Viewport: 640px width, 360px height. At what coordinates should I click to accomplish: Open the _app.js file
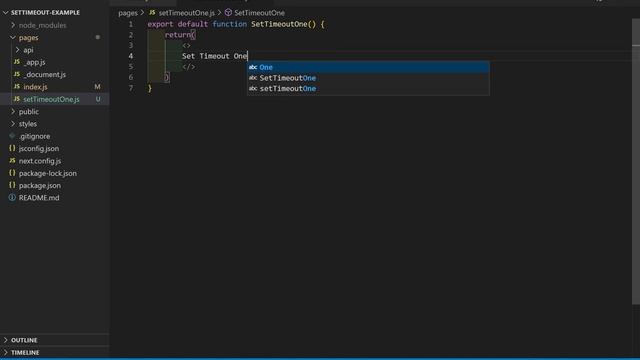(34, 62)
